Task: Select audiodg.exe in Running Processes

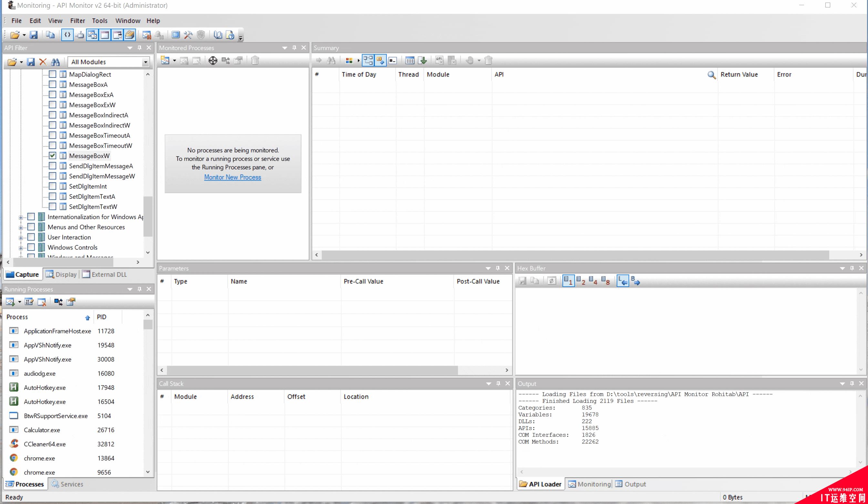Action: click(x=73, y=373)
